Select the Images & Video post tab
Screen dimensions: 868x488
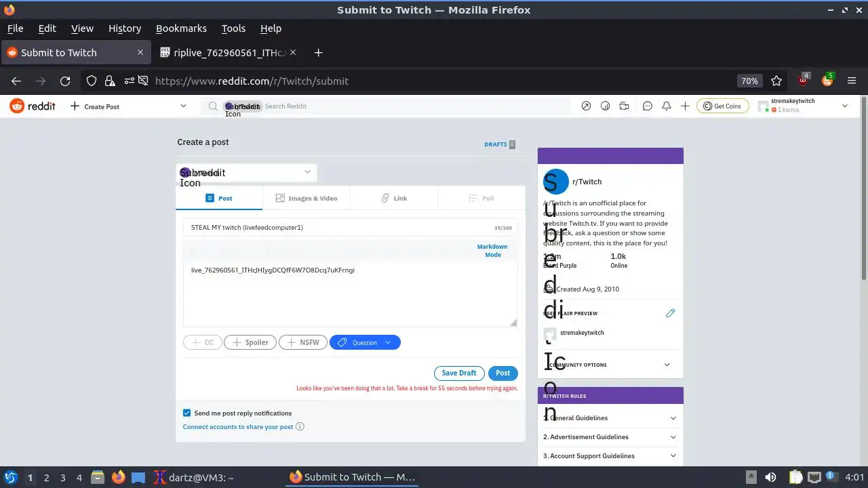click(307, 198)
